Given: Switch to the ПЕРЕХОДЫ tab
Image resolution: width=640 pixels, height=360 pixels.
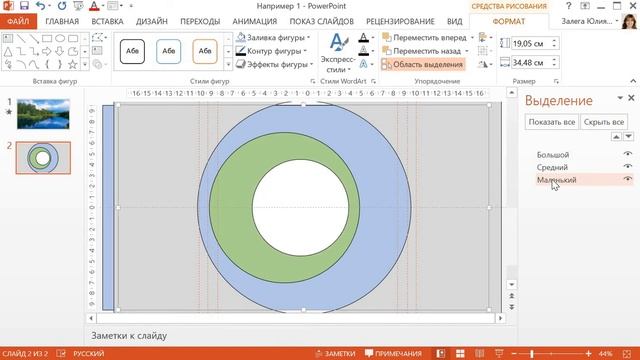Looking at the screenshot, I should [200, 21].
